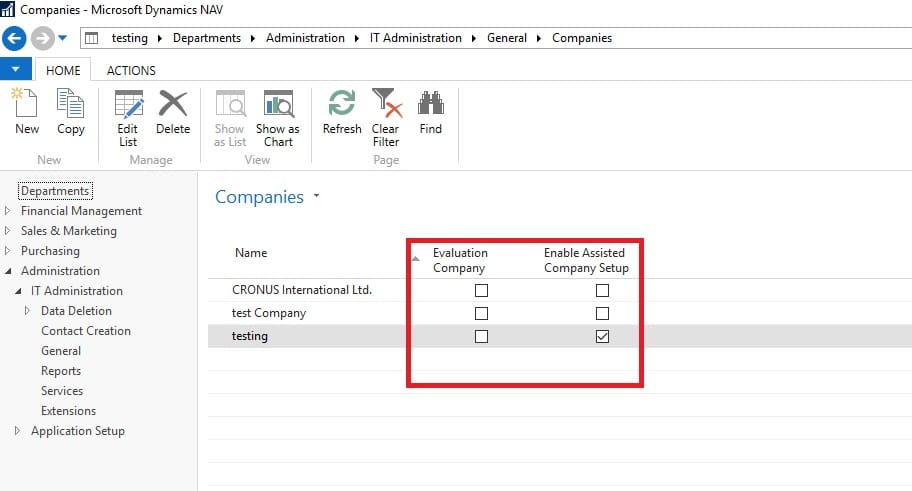912x491 pixels.
Task: Toggle Evaluation Company for test Company
Action: (481, 314)
